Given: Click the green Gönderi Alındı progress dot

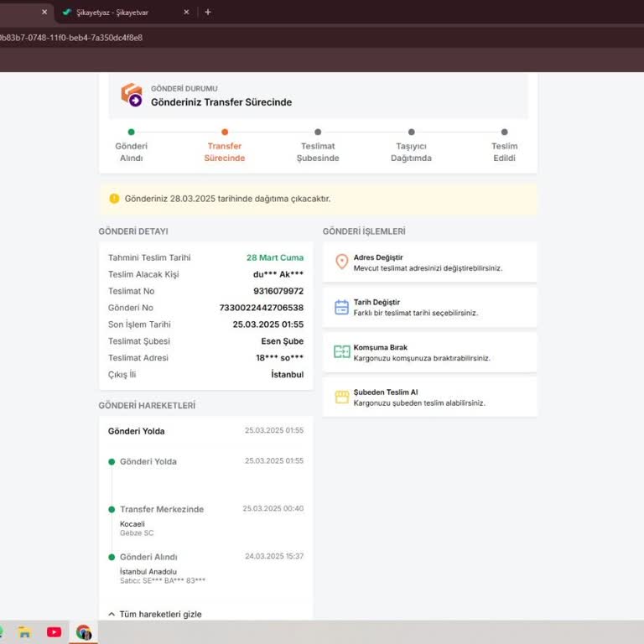Looking at the screenshot, I should tap(132, 132).
